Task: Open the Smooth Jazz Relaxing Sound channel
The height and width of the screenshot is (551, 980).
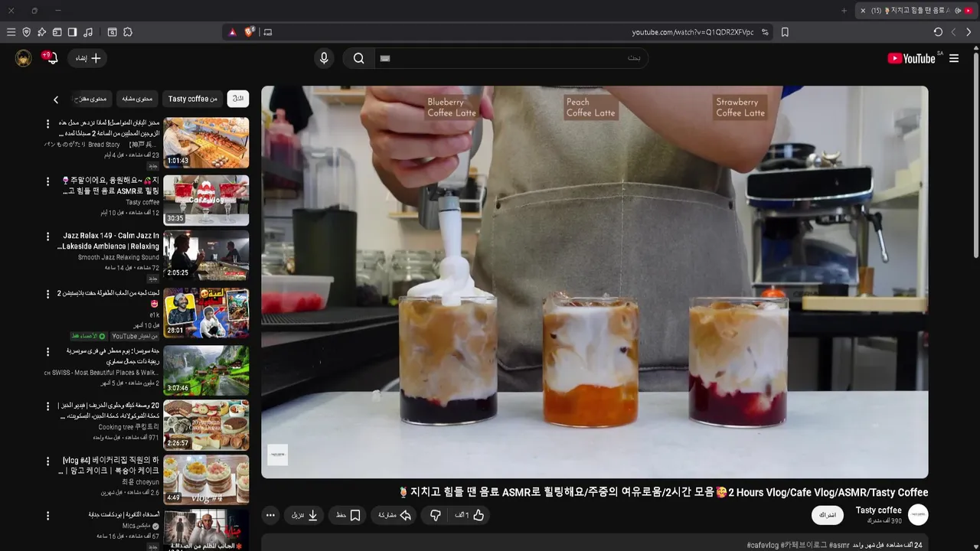Action: [x=119, y=257]
